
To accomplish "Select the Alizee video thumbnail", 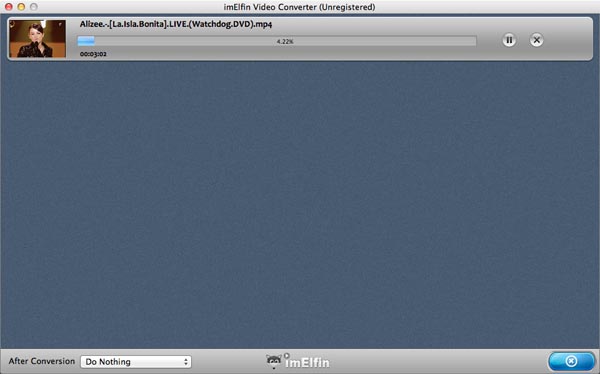I will [38, 39].
